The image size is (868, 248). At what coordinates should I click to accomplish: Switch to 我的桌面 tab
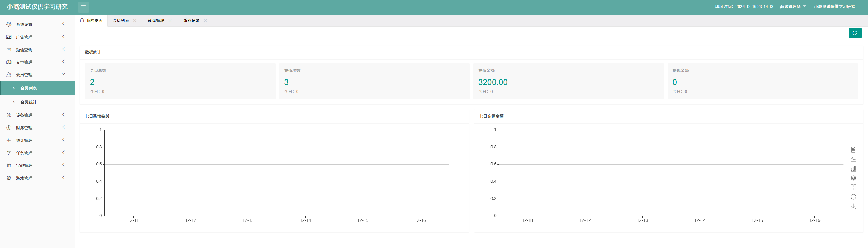point(91,21)
